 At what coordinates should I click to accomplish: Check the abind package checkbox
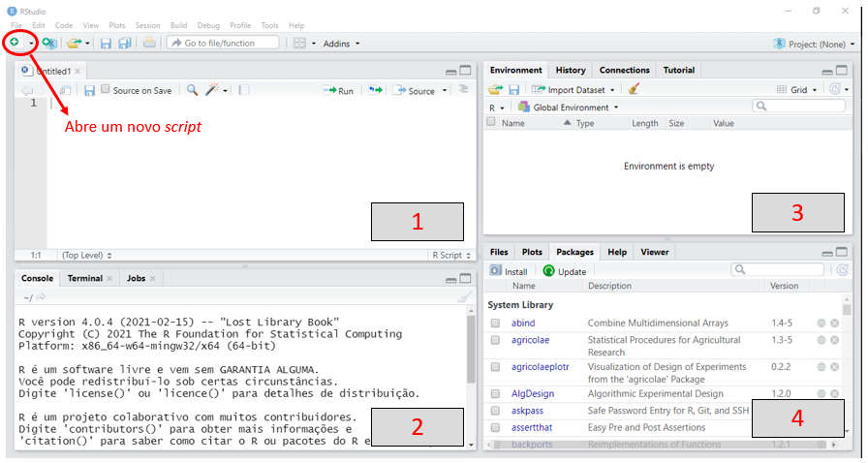495,323
